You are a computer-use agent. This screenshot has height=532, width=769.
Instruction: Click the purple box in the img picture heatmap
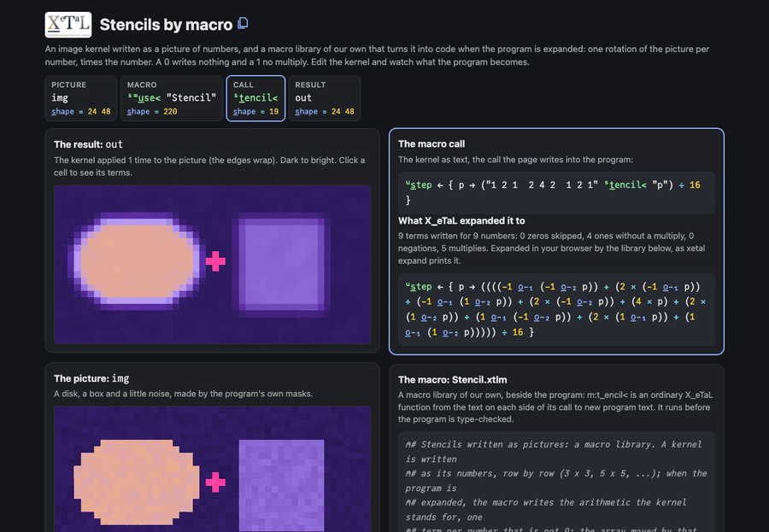pyautogui.click(x=281, y=485)
